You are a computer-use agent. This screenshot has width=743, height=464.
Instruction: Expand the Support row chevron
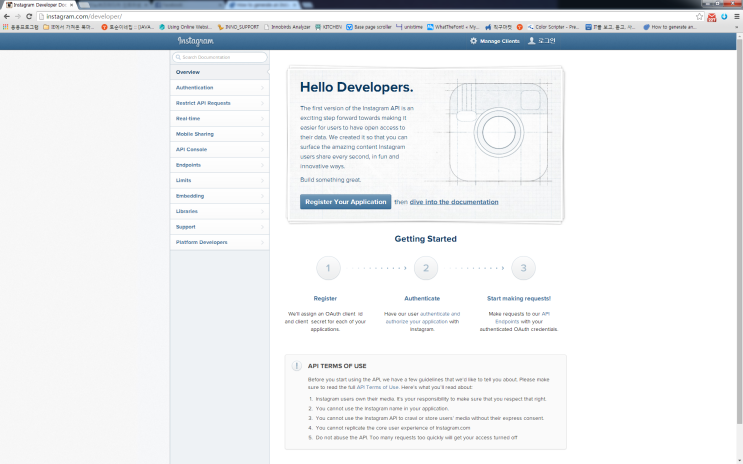[x=262, y=227]
